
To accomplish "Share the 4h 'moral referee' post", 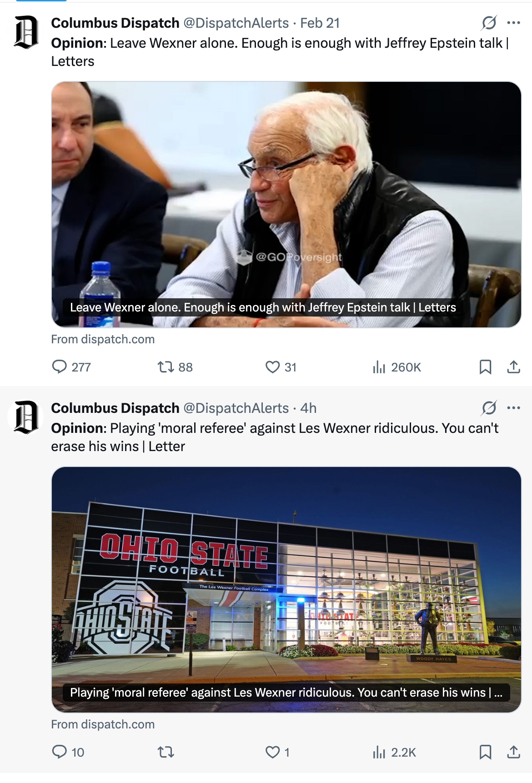I will (x=513, y=752).
